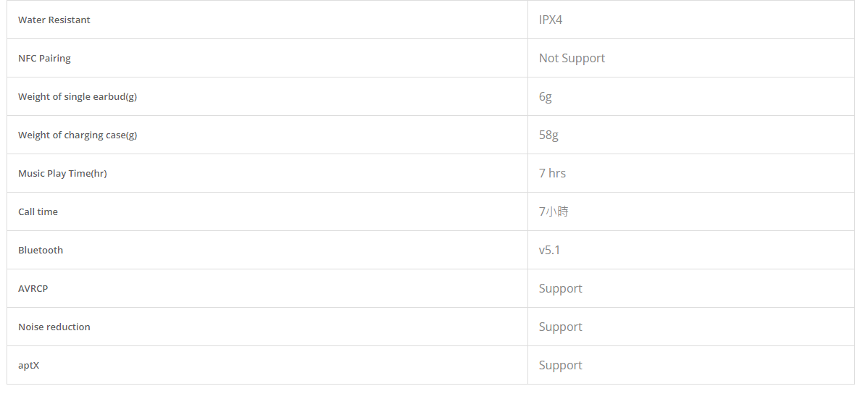Click the Water Resistant label
Screen dimensions: 868x407
coord(54,20)
